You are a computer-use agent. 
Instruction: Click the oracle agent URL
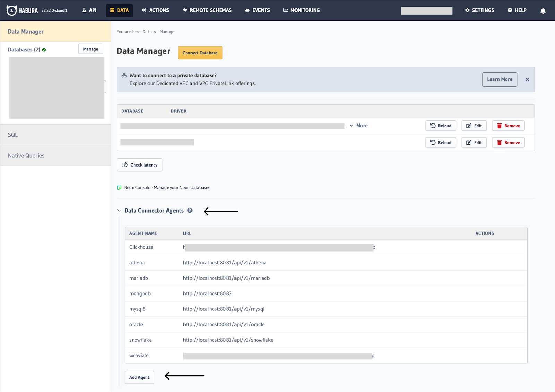click(224, 324)
